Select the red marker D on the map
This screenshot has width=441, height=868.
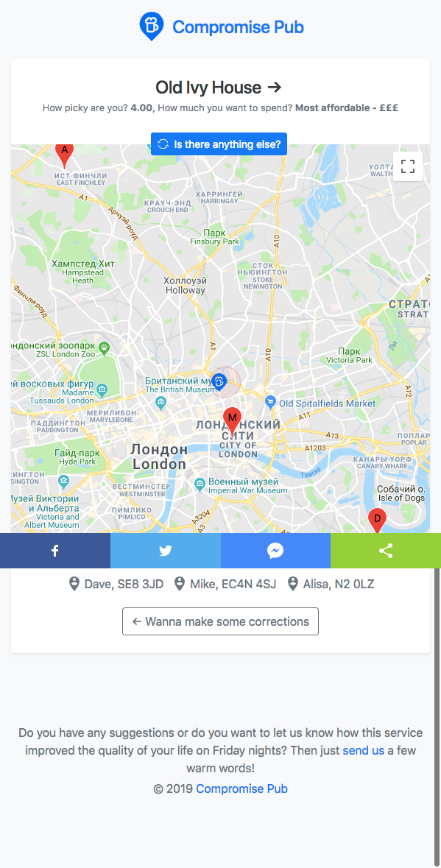377,521
